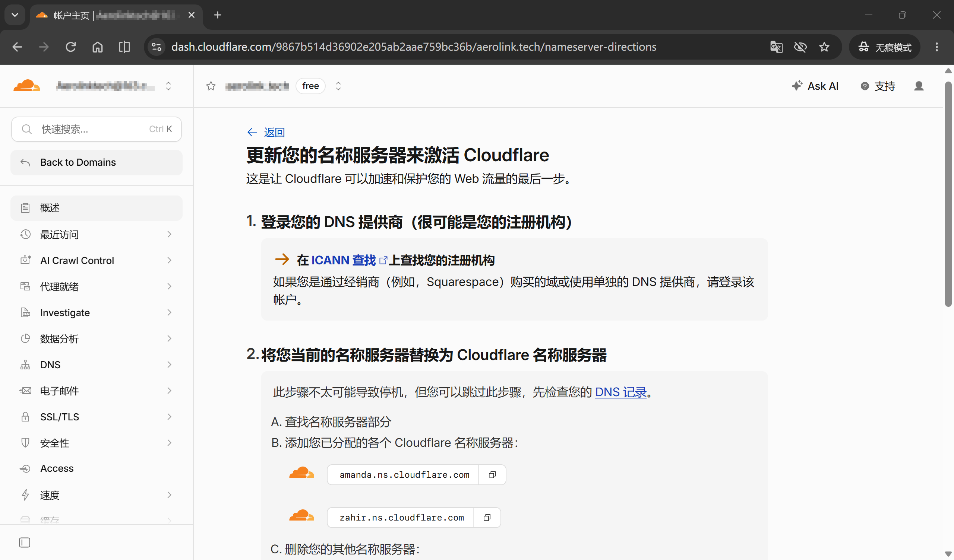Image resolution: width=954 pixels, height=560 pixels.
Task: Bookmark this page with star icon
Action: point(824,47)
